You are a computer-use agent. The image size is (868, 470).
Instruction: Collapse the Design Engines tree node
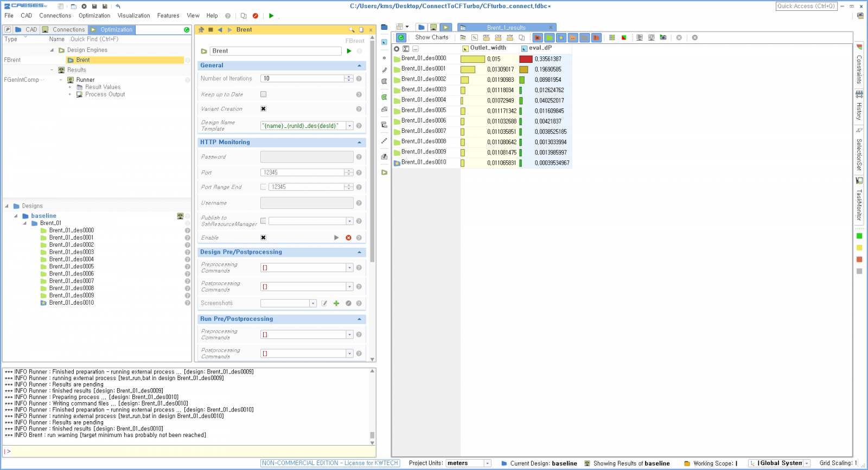pos(52,50)
